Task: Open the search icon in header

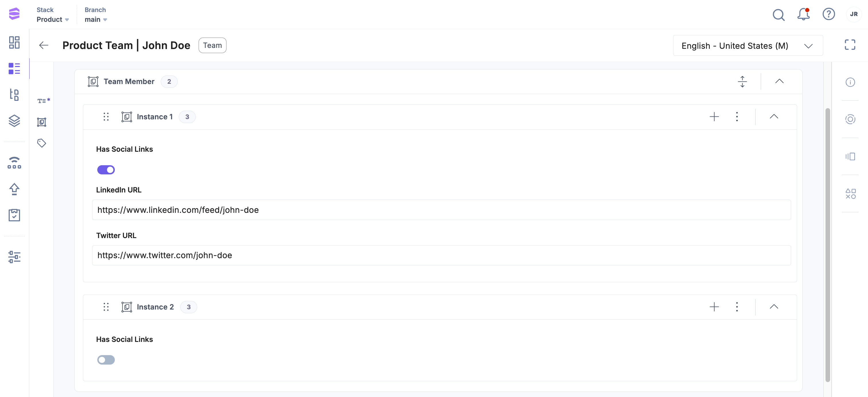Action: 778,14
